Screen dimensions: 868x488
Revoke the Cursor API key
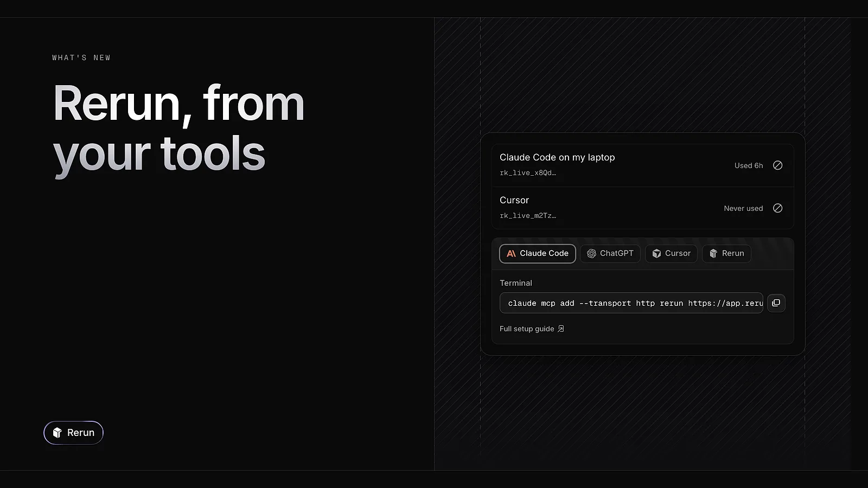[x=777, y=208]
